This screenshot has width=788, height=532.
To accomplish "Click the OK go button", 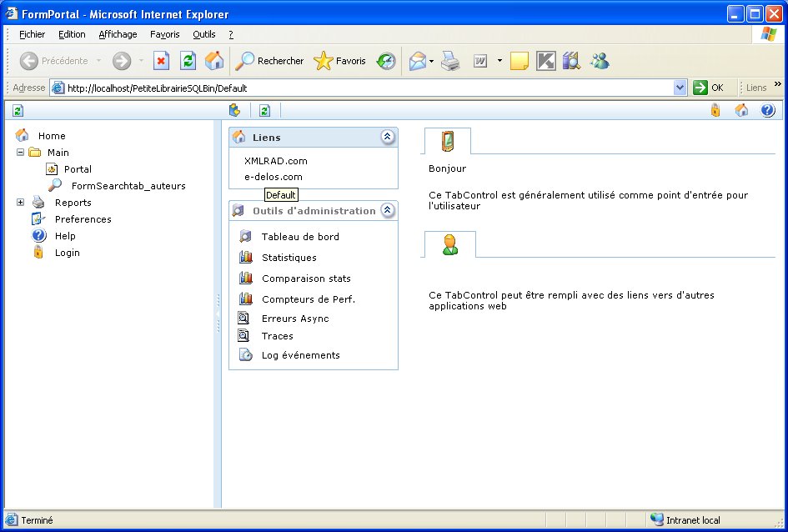I will (709, 88).
